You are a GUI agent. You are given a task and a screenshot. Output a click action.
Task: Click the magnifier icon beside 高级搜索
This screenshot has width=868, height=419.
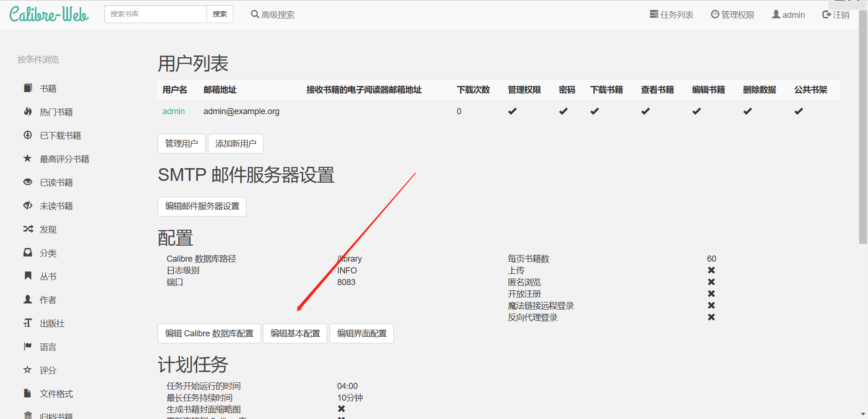[x=255, y=15]
